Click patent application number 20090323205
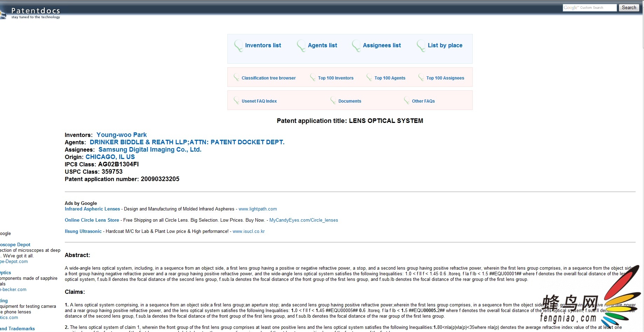The width and height of the screenshot is (644, 332). [x=160, y=179]
